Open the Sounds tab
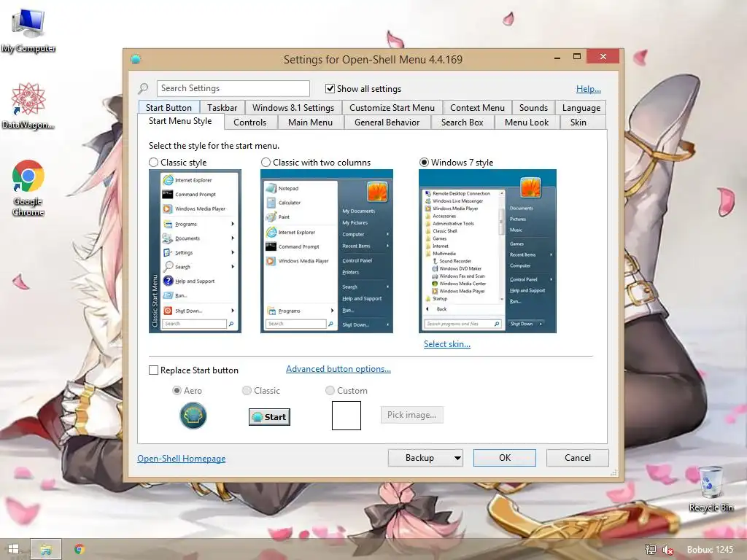747x560 pixels. 533,108
